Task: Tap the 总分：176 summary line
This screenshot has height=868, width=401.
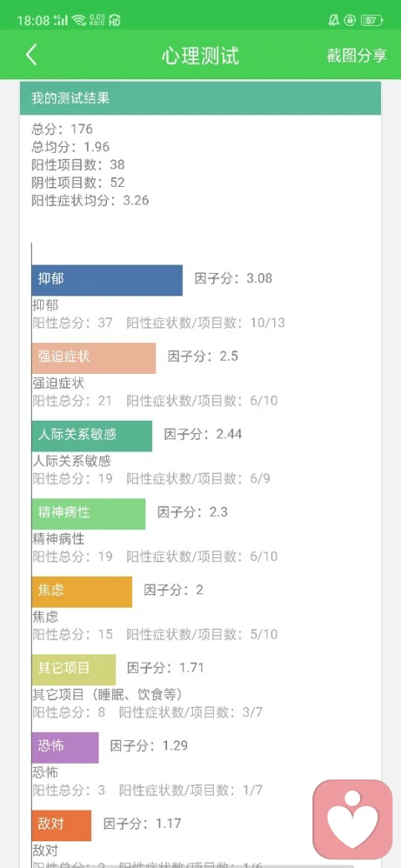Action: [x=62, y=129]
